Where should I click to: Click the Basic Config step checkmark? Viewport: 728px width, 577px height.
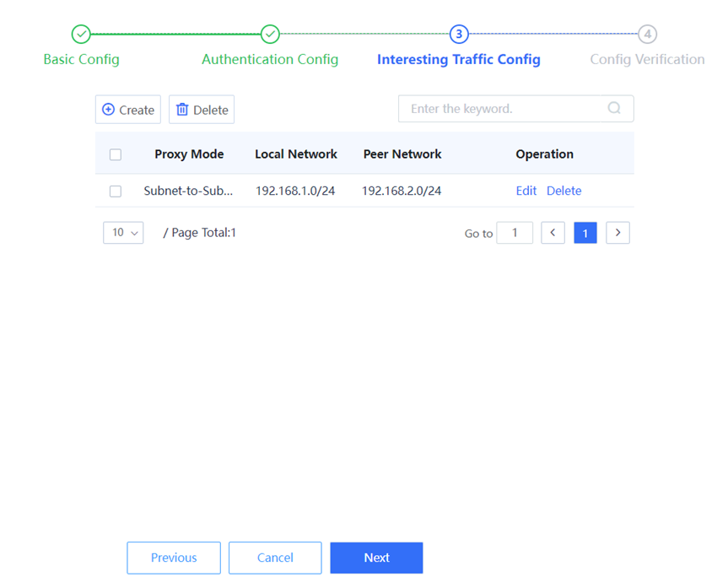[x=81, y=34]
